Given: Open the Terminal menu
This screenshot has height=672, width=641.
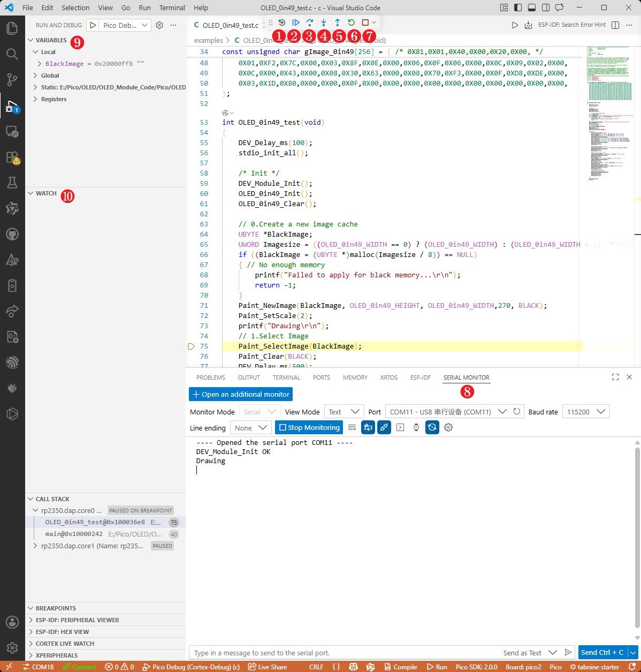Looking at the screenshot, I should (x=172, y=8).
